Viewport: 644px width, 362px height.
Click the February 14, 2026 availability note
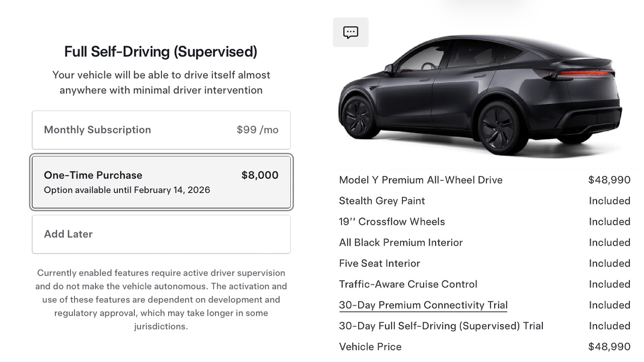click(127, 191)
